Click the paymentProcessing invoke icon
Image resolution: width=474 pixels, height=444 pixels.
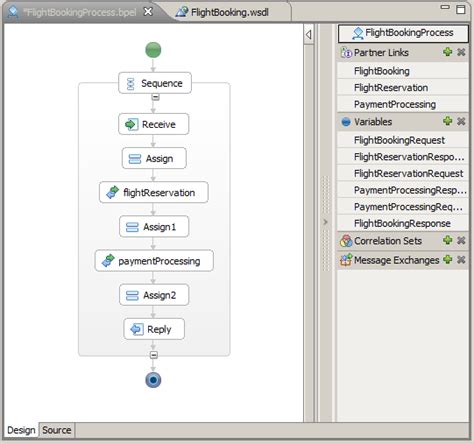[x=108, y=260]
